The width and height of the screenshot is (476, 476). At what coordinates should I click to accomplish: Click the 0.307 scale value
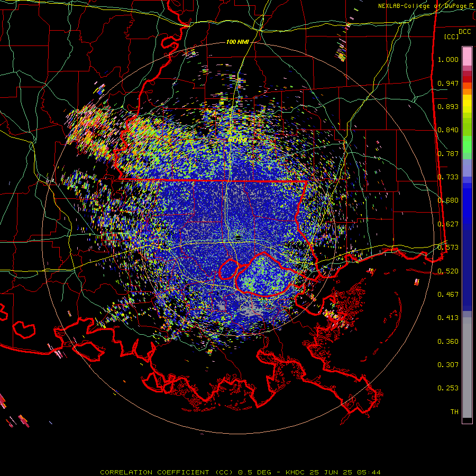tap(448, 364)
